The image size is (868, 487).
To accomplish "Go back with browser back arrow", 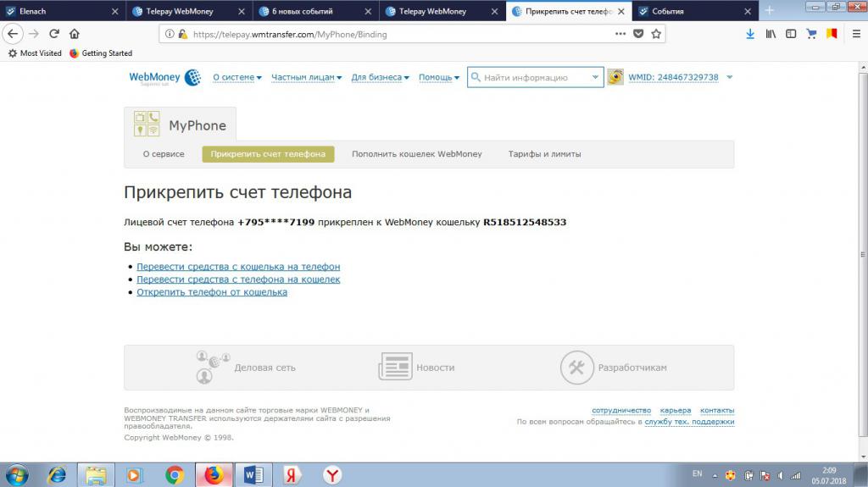I will point(13,34).
